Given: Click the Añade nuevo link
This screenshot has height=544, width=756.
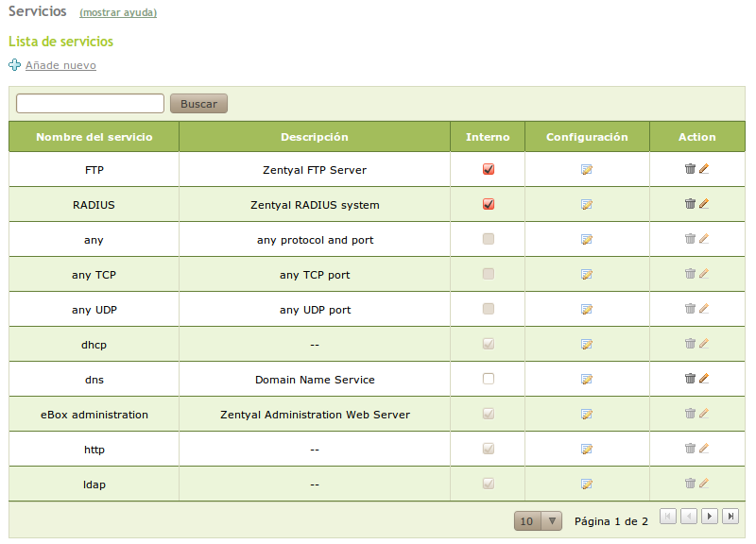Looking at the screenshot, I should coord(60,65).
